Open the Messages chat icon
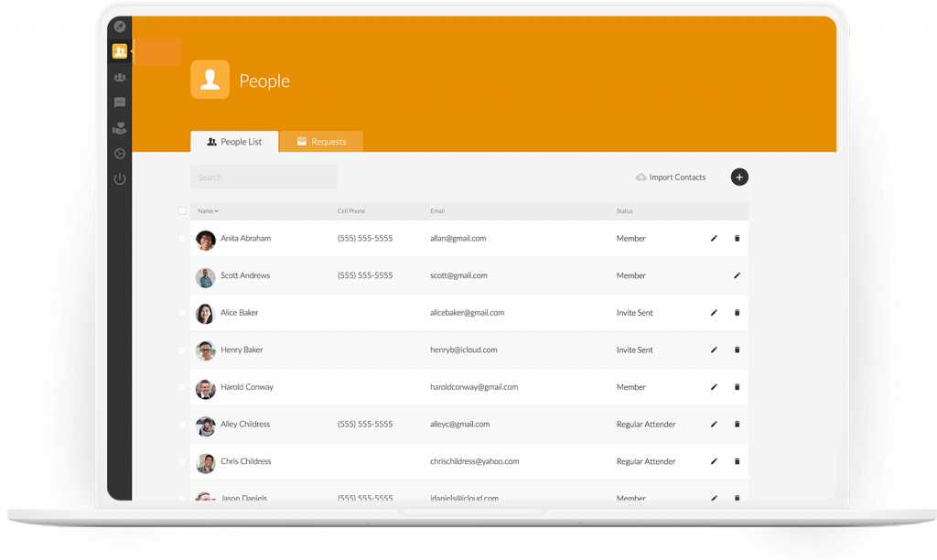The width and height of the screenshot is (937, 560). click(x=119, y=102)
